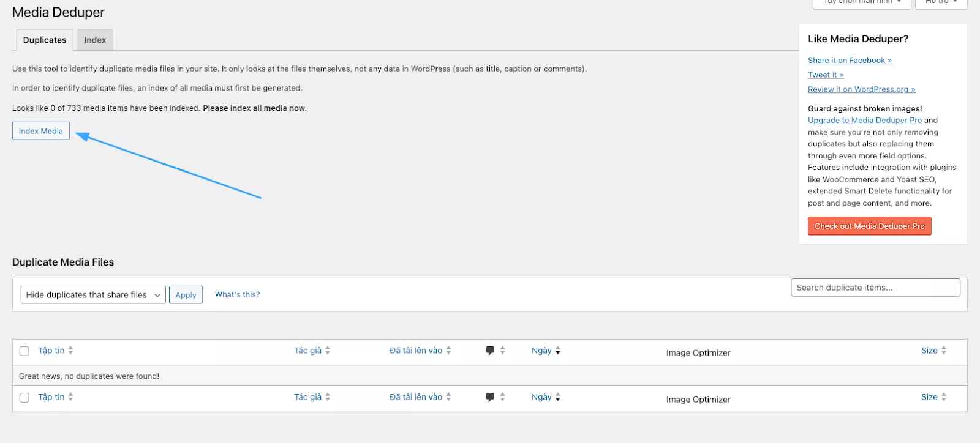Focus the Search duplicate items field
Image resolution: width=980 pixels, height=443 pixels.
pyautogui.click(x=875, y=288)
